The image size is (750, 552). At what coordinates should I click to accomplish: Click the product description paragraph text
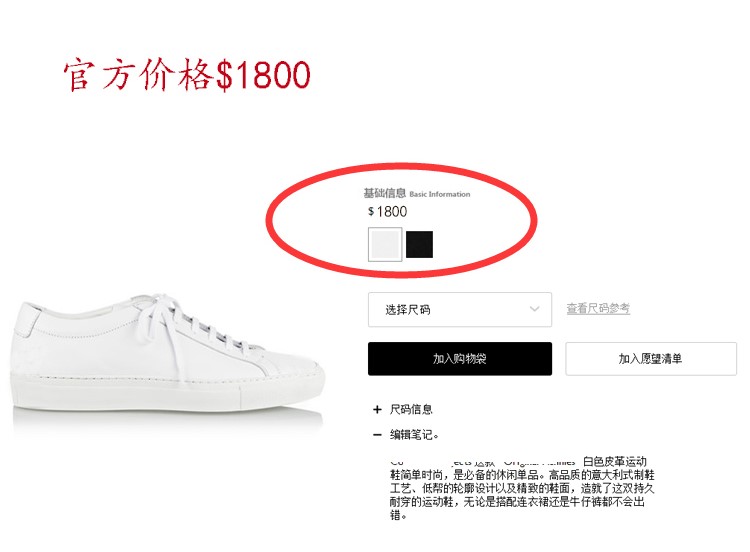(x=521, y=488)
